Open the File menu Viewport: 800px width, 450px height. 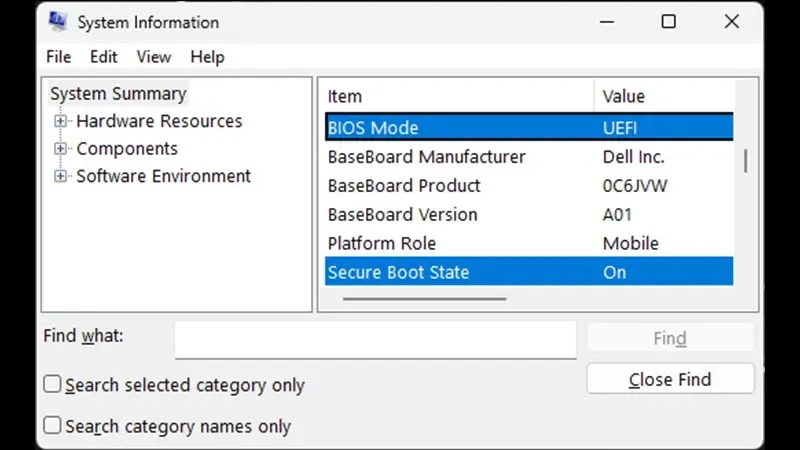[58, 57]
